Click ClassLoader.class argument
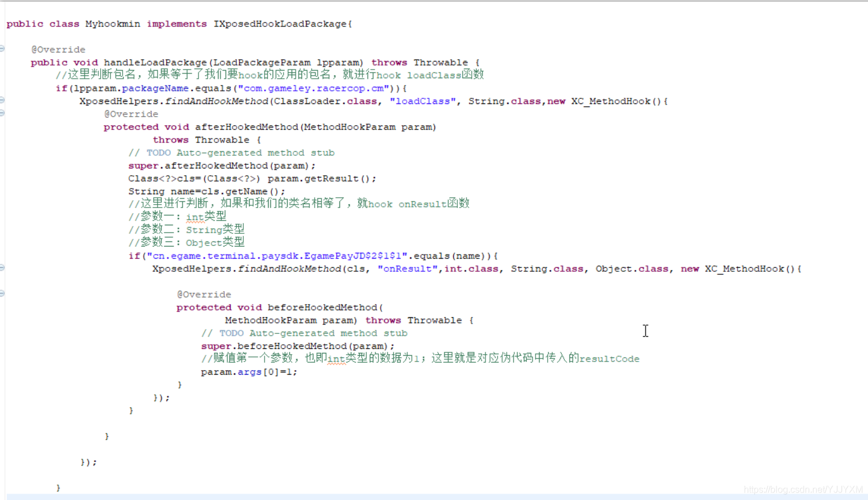Image resolution: width=868 pixels, height=500 pixels. 326,101
